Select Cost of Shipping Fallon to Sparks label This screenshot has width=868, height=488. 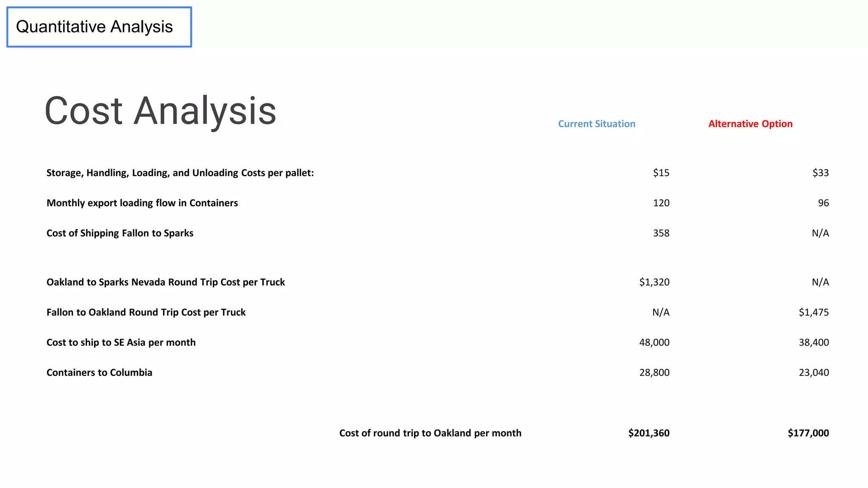(120, 233)
